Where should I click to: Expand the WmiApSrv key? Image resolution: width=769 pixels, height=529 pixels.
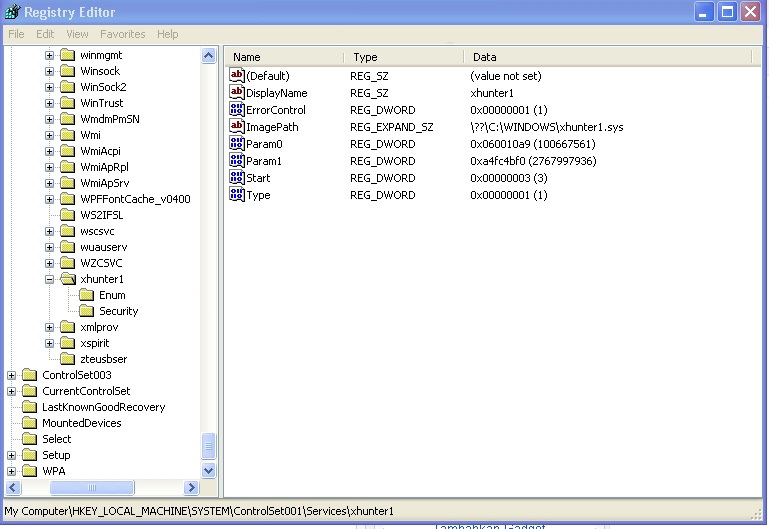click(x=49, y=183)
